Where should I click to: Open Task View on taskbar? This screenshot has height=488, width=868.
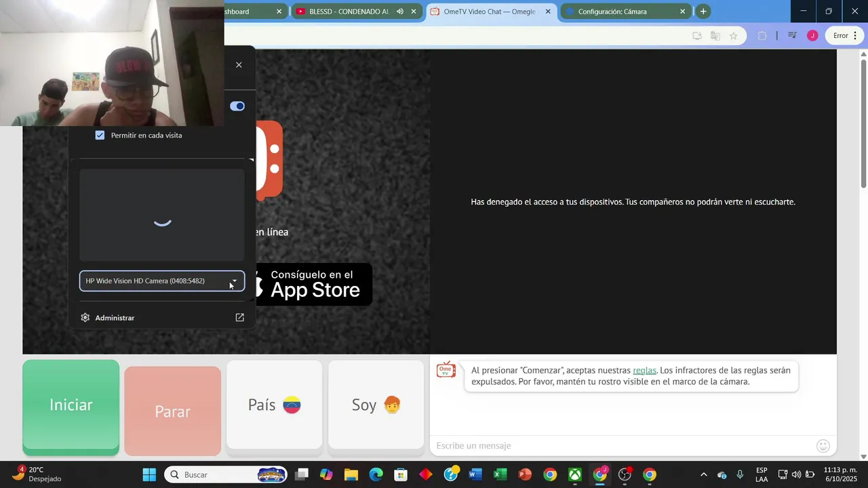[302, 474]
